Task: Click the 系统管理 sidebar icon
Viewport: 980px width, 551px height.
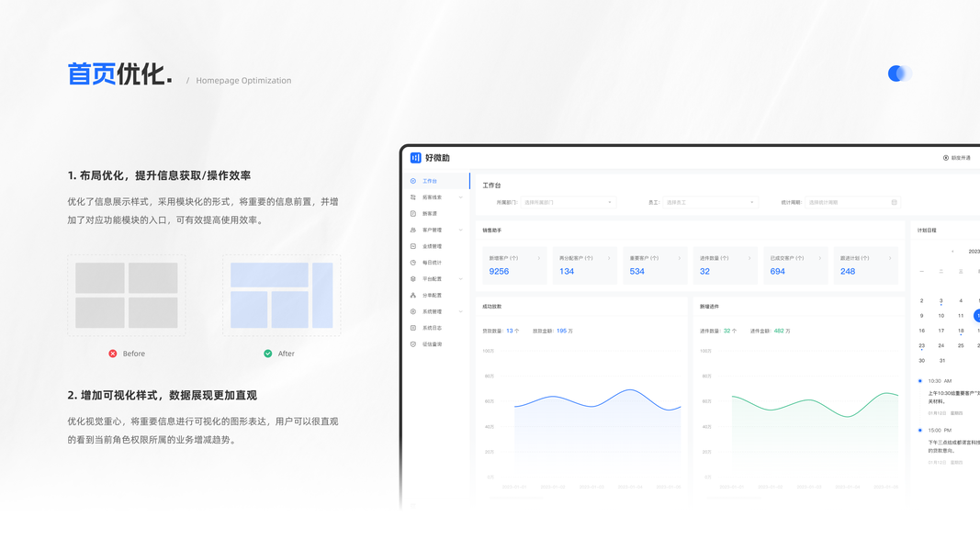Action: tap(413, 311)
